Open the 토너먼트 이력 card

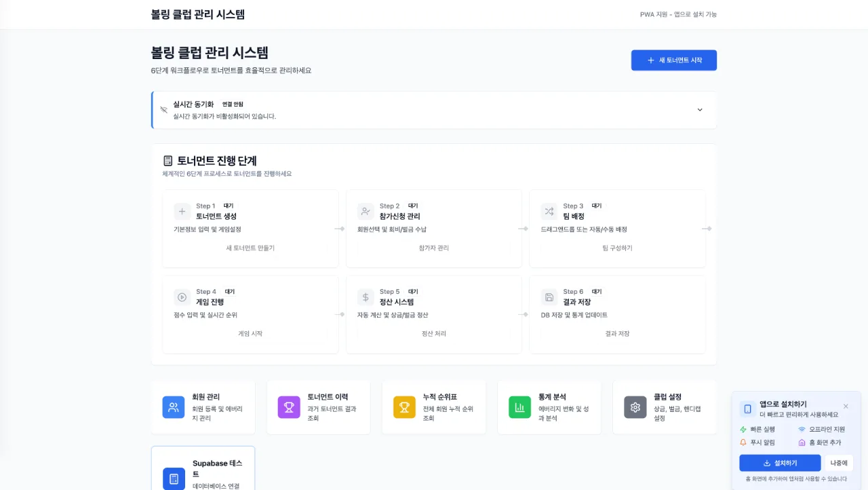click(319, 407)
